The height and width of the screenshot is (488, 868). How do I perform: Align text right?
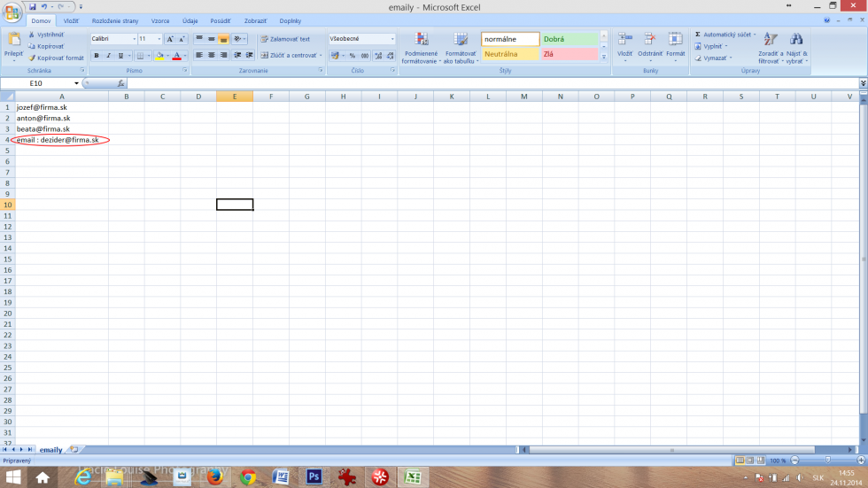coord(223,55)
